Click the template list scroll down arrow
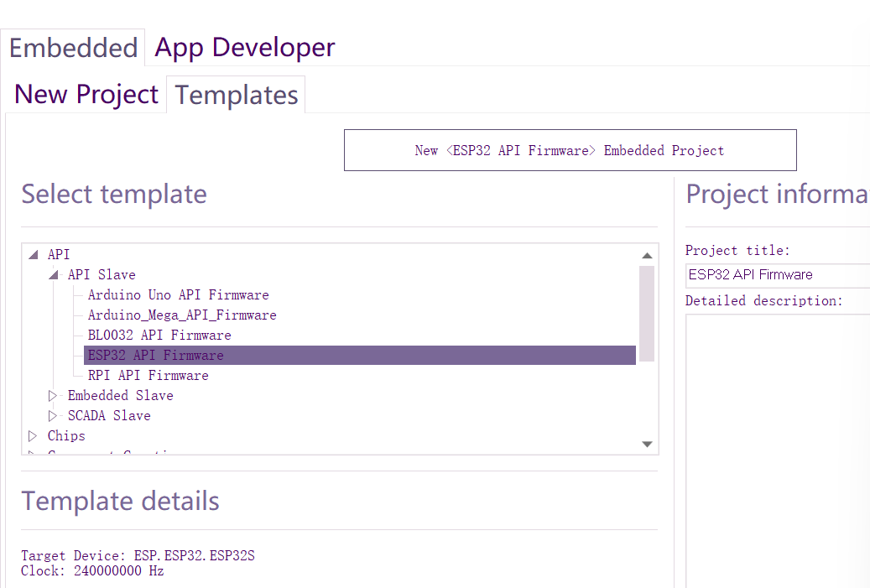 click(x=647, y=444)
